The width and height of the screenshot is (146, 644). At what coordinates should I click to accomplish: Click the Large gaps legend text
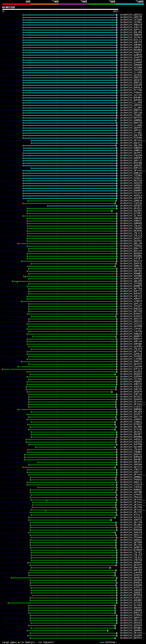pos(28,642)
